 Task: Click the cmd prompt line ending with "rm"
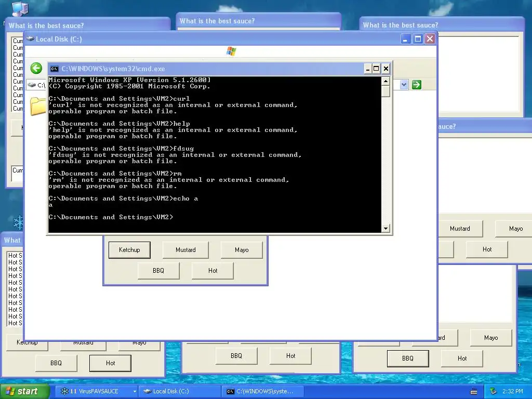pos(115,174)
